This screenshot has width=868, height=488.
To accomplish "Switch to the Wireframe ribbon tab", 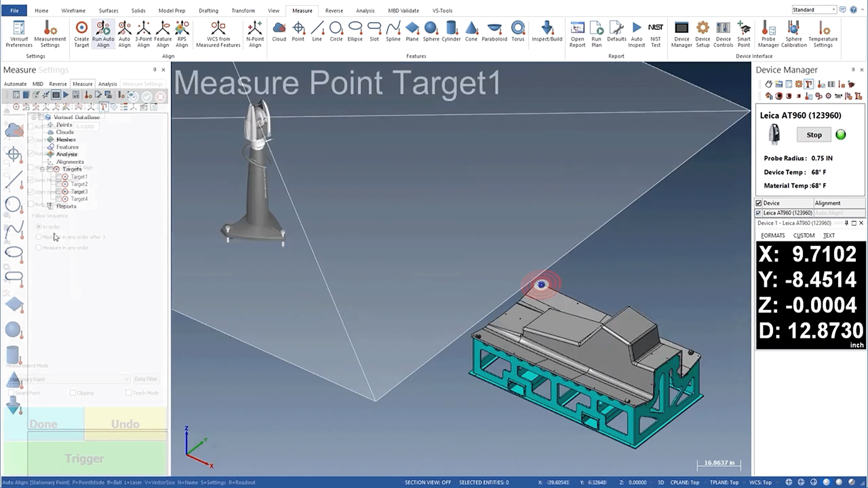I will [x=73, y=10].
